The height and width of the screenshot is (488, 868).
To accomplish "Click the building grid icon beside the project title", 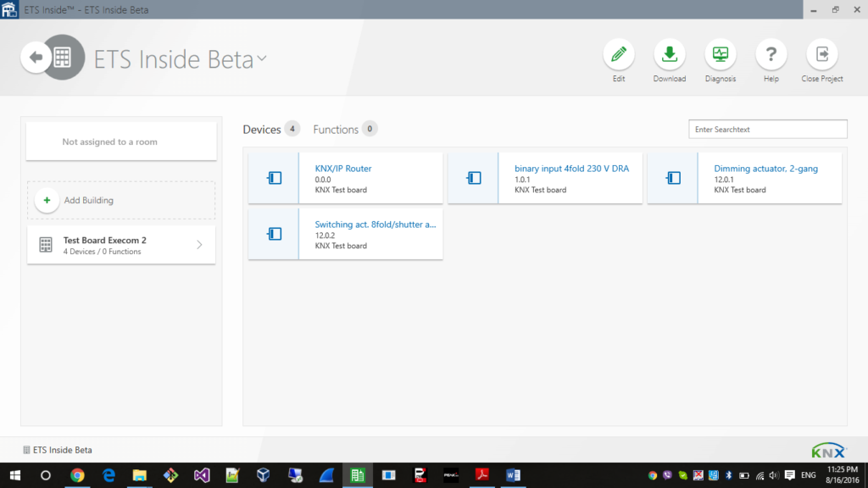I will [x=63, y=57].
